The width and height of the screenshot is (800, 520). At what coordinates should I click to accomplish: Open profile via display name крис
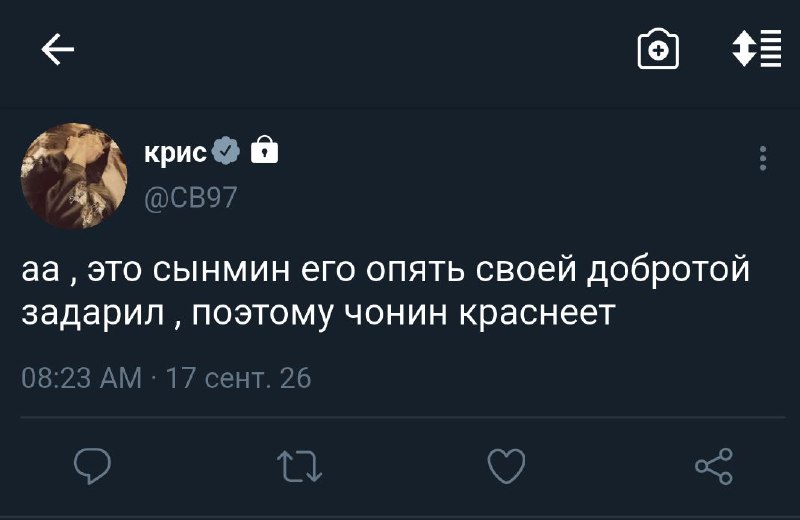click(x=176, y=152)
